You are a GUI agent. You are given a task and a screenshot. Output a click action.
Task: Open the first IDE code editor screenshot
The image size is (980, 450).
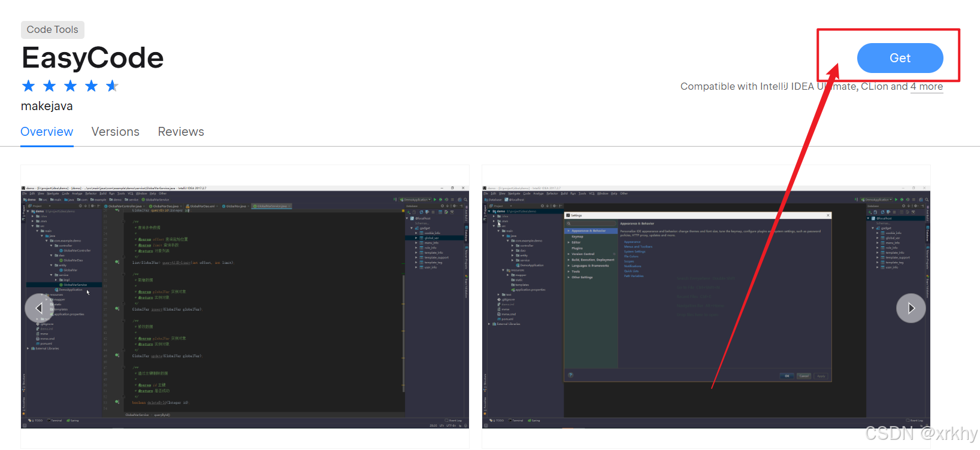tap(245, 307)
